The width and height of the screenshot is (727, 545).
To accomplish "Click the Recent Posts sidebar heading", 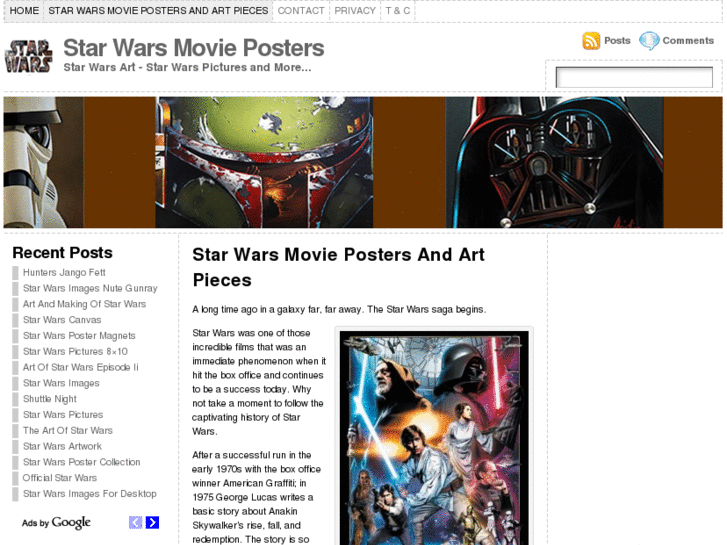I will tap(63, 253).
